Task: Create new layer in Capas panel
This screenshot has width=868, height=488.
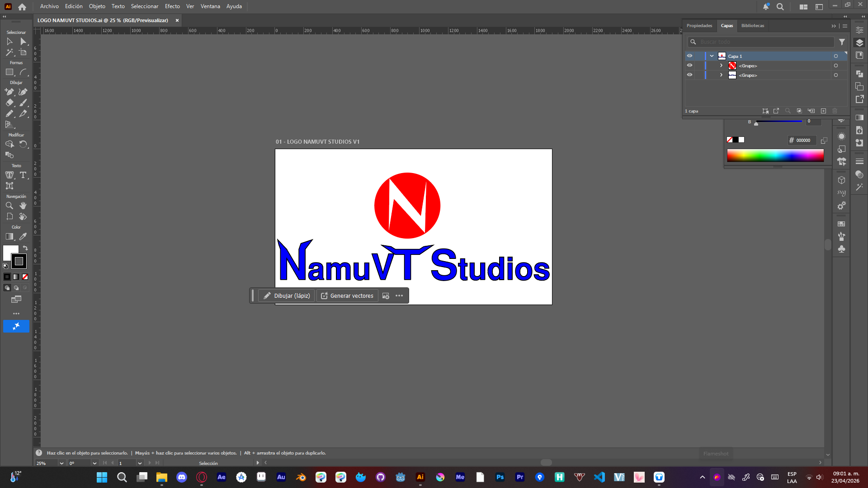Action: pyautogui.click(x=823, y=111)
